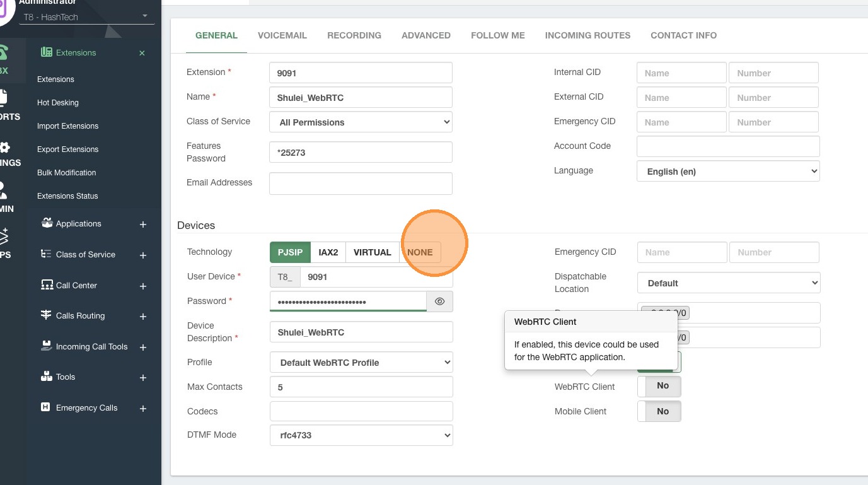Open the Profile dropdown

click(x=361, y=363)
